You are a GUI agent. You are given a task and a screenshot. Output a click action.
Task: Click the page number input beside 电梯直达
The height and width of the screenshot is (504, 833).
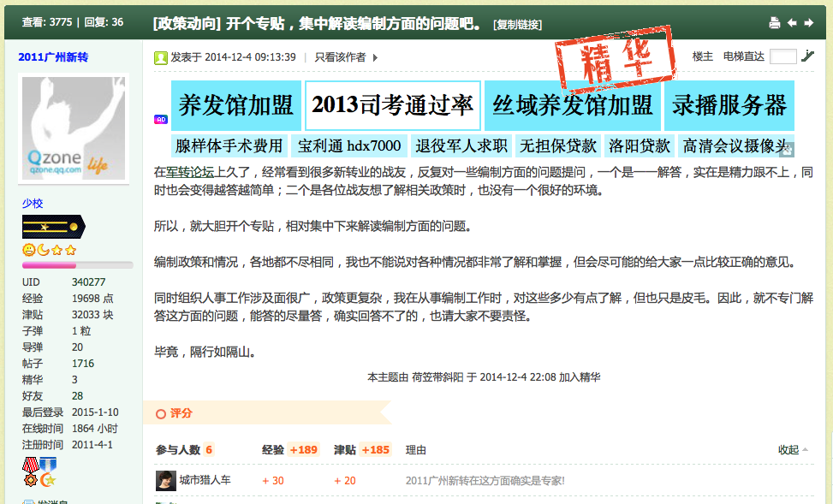click(782, 54)
